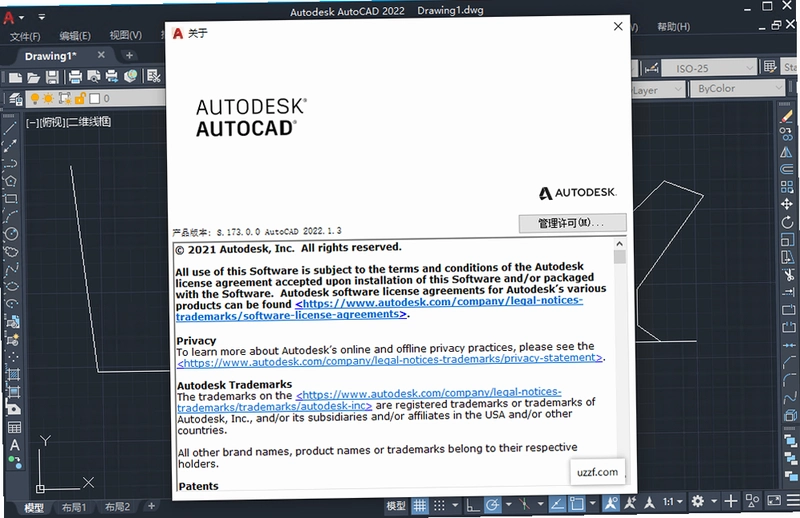The height and width of the screenshot is (518, 800).
Task: Select the Array tool
Action: pyautogui.click(x=787, y=187)
